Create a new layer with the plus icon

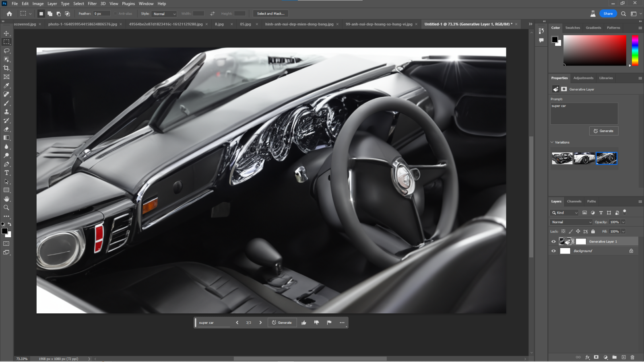coord(623,357)
